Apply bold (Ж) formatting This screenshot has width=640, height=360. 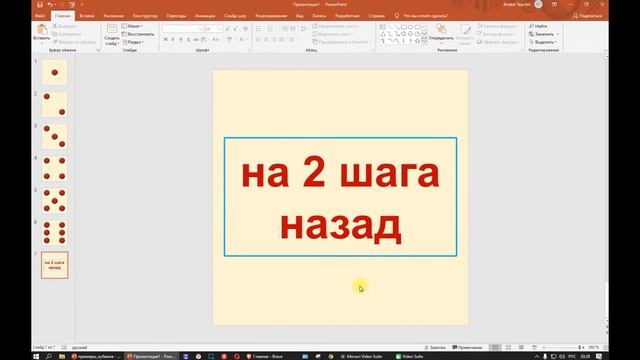click(165, 40)
